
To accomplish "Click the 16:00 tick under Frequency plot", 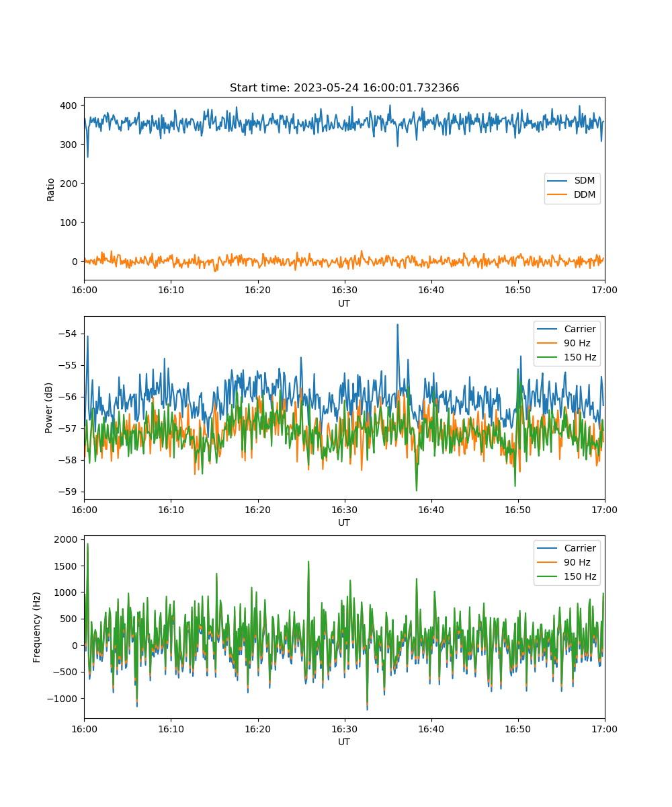I will click(84, 728).
